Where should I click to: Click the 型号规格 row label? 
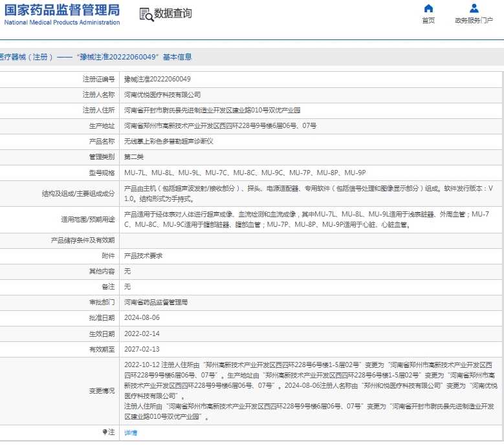pos(102,173)
